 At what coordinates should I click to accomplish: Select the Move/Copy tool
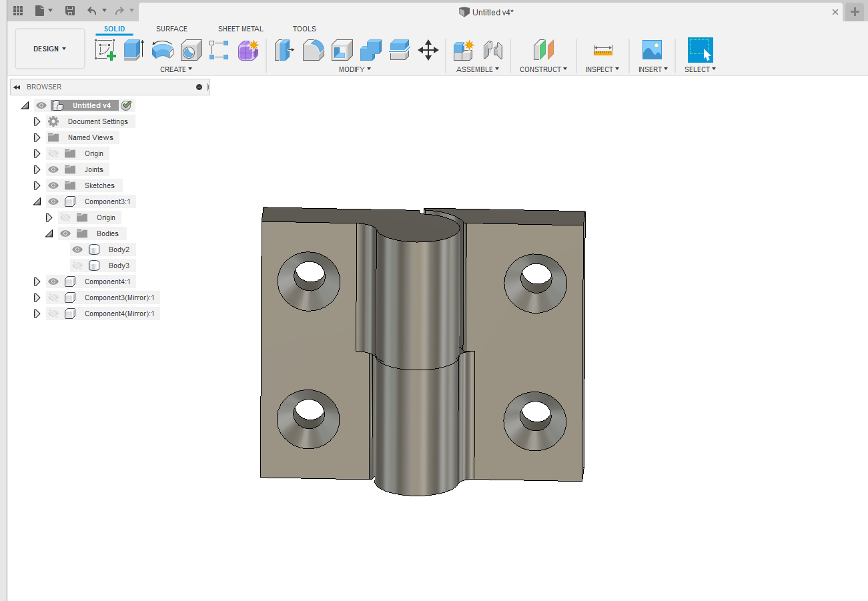pos(428,50)
